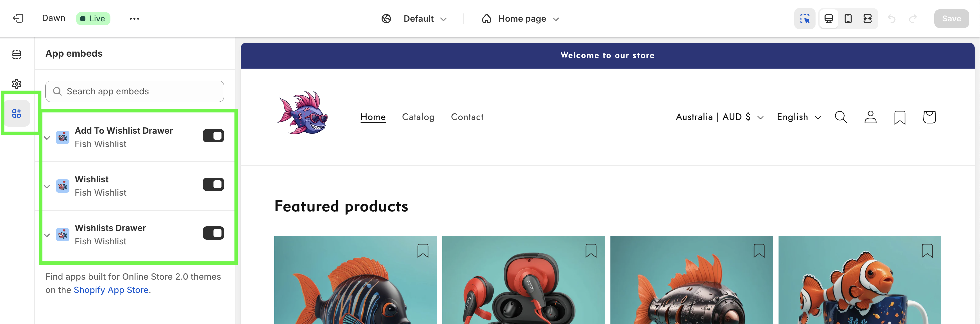Open Theme settings gear icon
Screen dimensions: 980x324
[17, 84]
